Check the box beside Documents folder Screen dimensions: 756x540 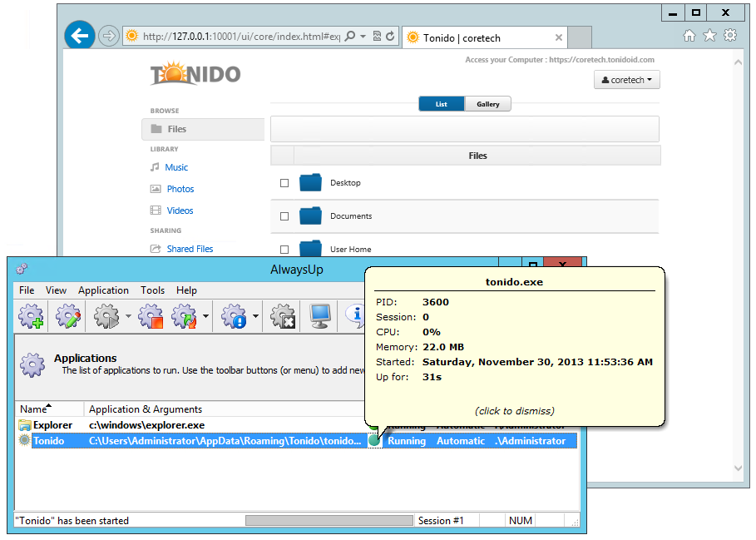click(x=284, y=216)
